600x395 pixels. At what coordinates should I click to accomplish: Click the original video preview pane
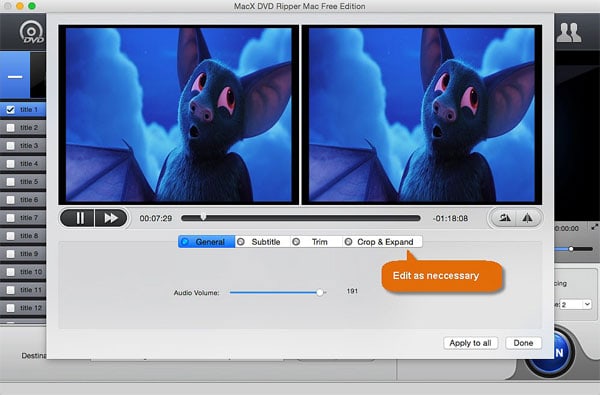(178, 114)
